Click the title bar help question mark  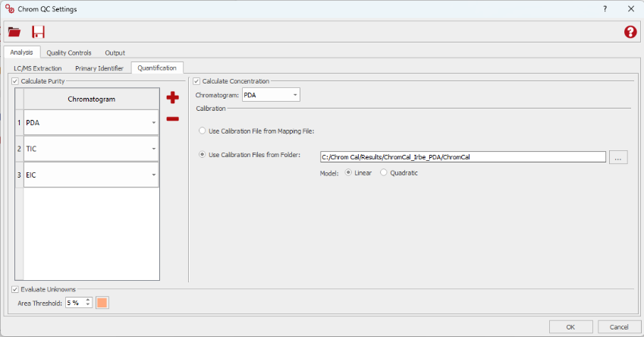pyautogui.click(x=605, y=9)
